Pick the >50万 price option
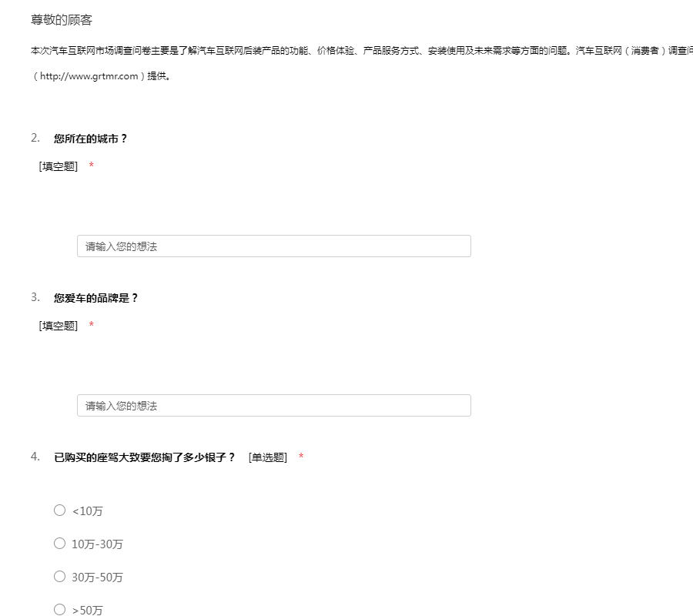 pos(60,610)
